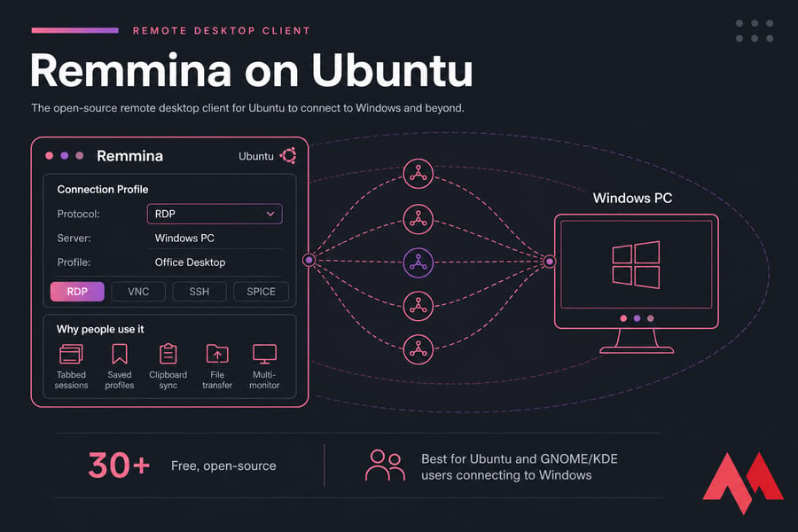Click the Server field showing Windows PC
This screenshot has width=798, height=532.
coord(215,239)
